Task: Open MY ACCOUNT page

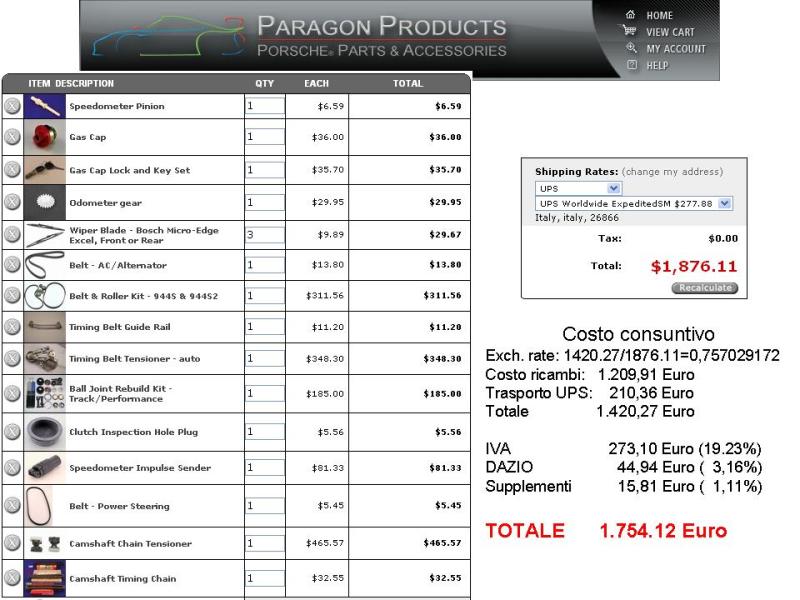Action: [x=676, y=49]
